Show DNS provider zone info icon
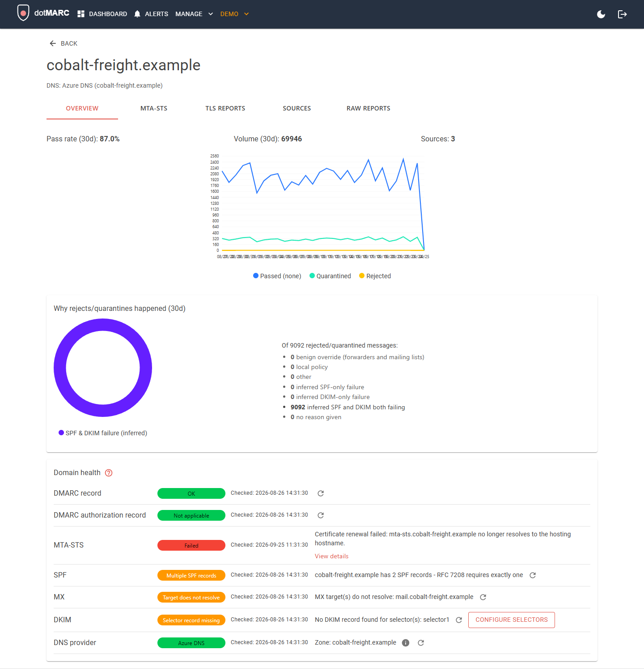The image size is (644, 671). click(406, 643)
